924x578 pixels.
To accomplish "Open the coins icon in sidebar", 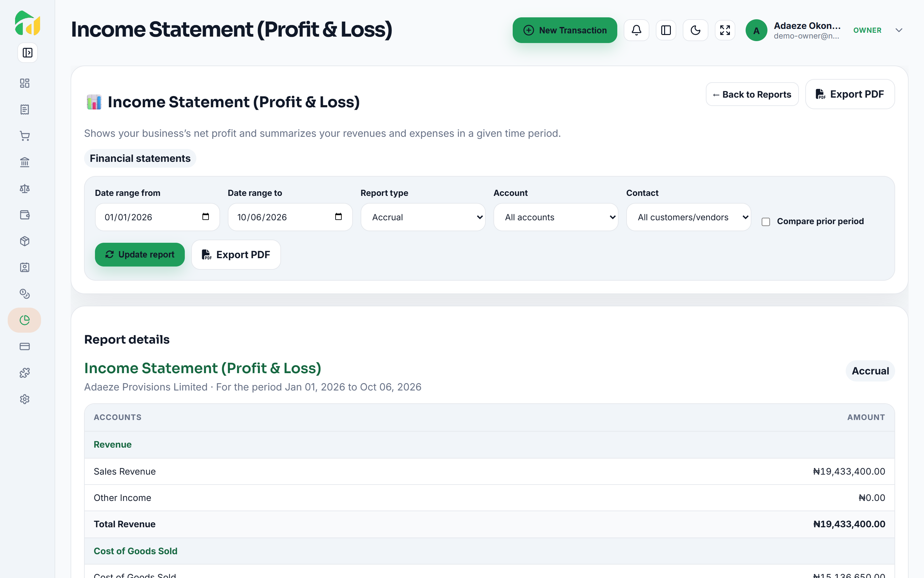I will [x=25, y=294].
